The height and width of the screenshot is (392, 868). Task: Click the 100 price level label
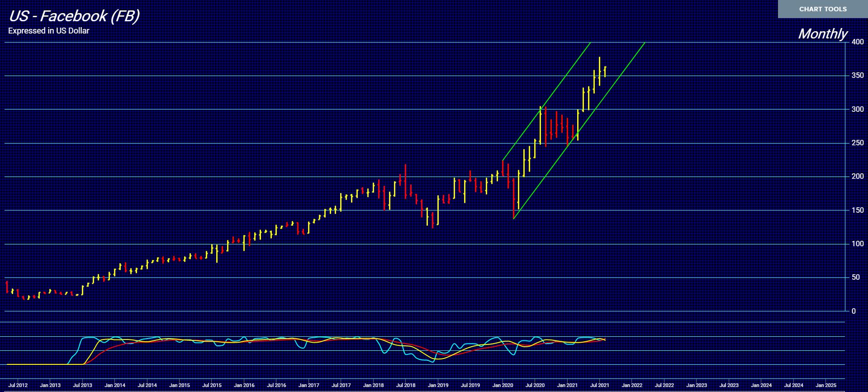[x=857, y=244]
